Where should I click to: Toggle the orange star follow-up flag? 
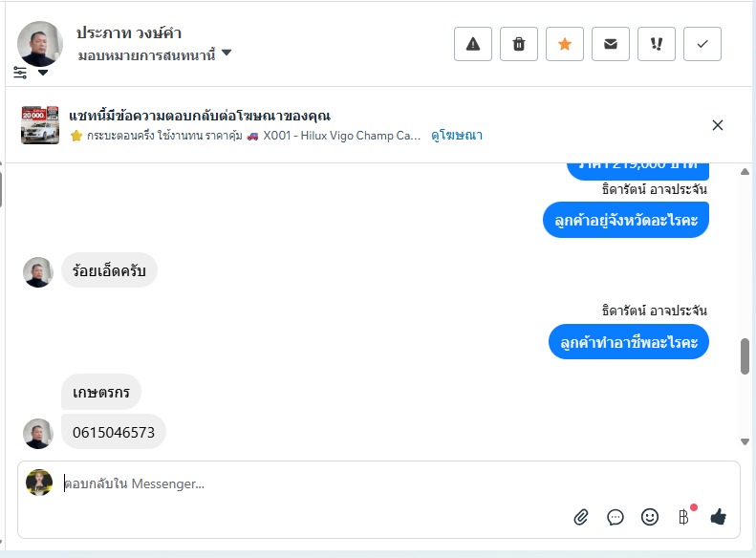pos(565,44)
